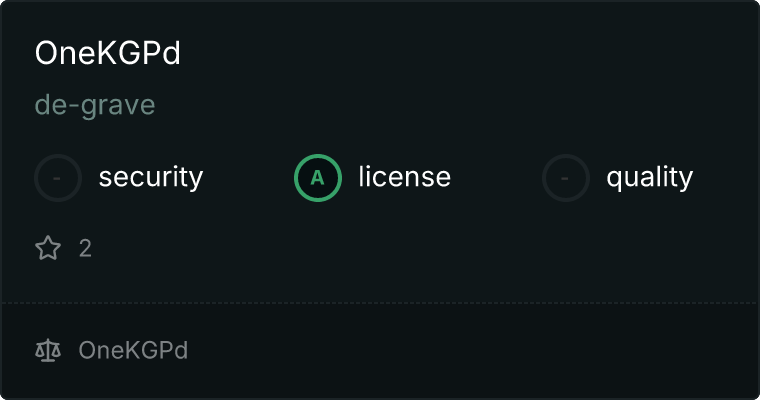Click the star count number 2
The height and width of the screenshot is (400, 760).
click(85, 249)
